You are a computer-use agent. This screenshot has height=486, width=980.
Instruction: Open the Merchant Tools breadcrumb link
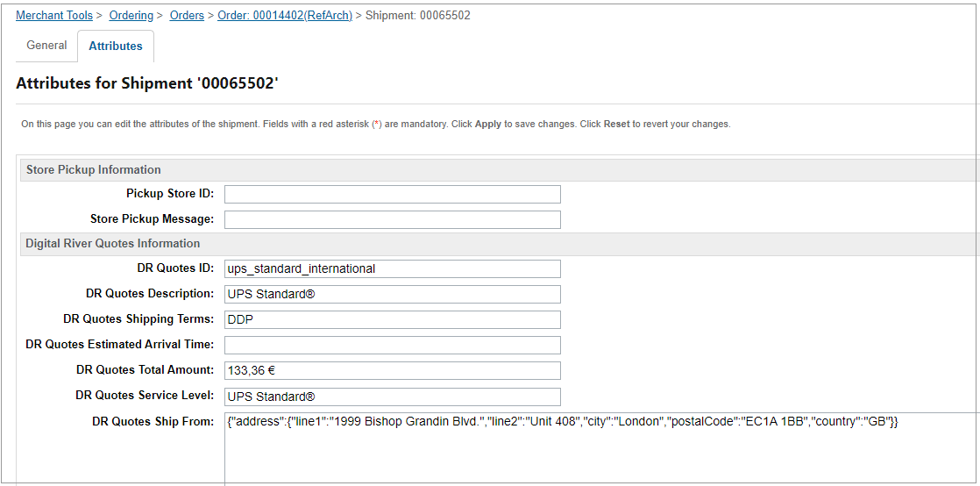pos(54,16)
